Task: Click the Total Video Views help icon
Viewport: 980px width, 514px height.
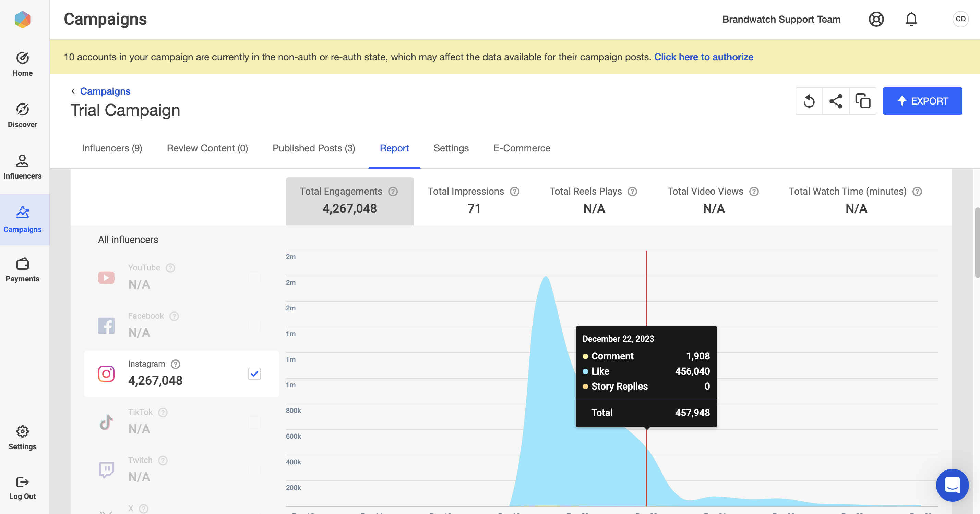Action: pyautogui.click(x=754, y=192)
